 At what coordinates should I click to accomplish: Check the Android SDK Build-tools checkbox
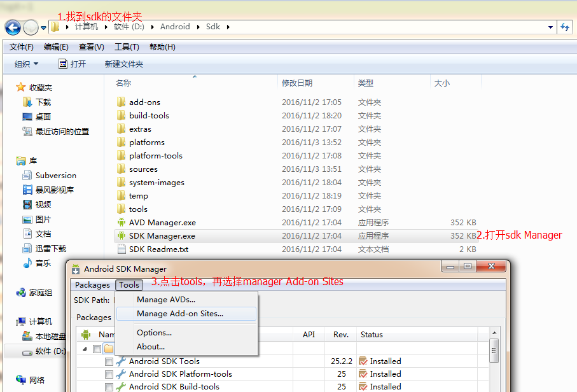(x=109, y=387)
